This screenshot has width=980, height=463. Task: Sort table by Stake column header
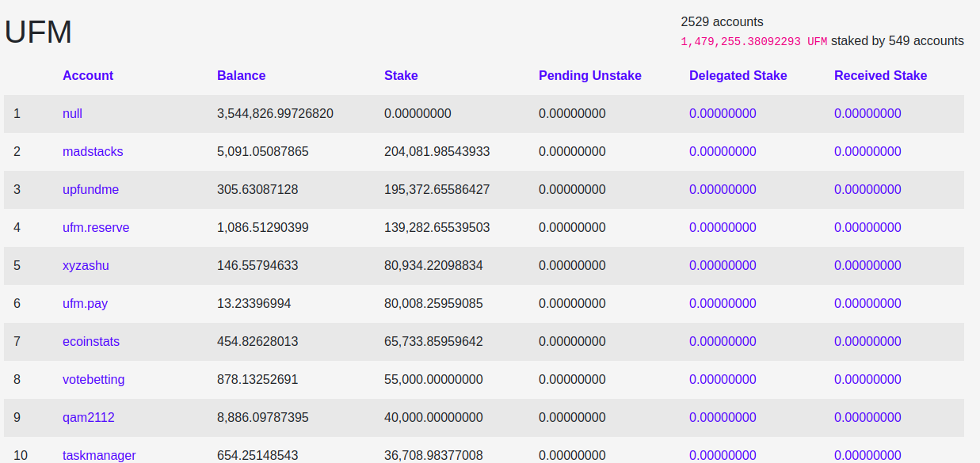coord(401,76)
